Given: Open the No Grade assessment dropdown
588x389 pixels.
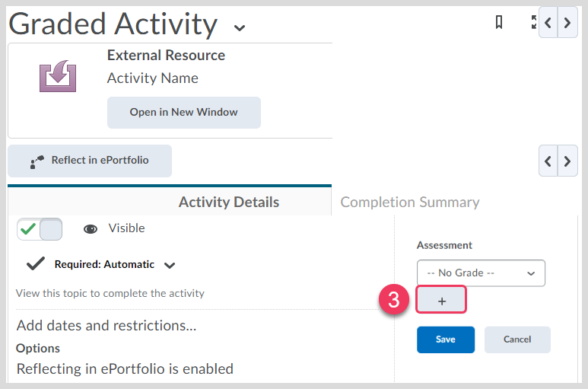Looking at the screenshot, I should (481, 273).
